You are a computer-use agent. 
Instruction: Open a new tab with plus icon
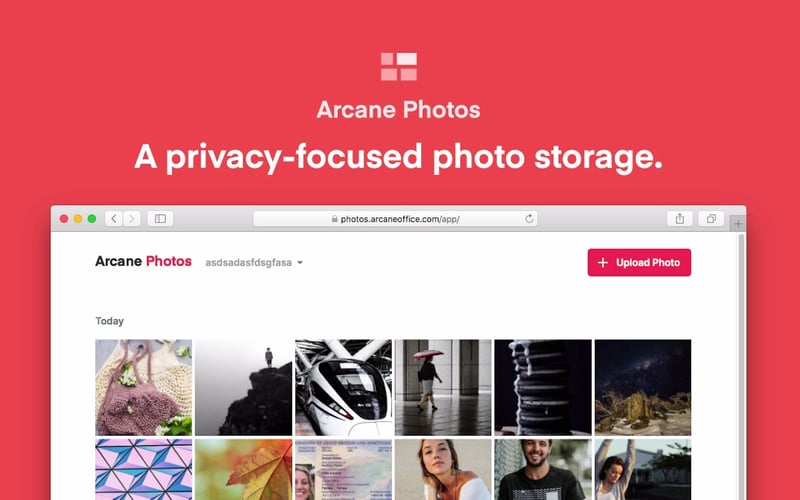[738, 223]
